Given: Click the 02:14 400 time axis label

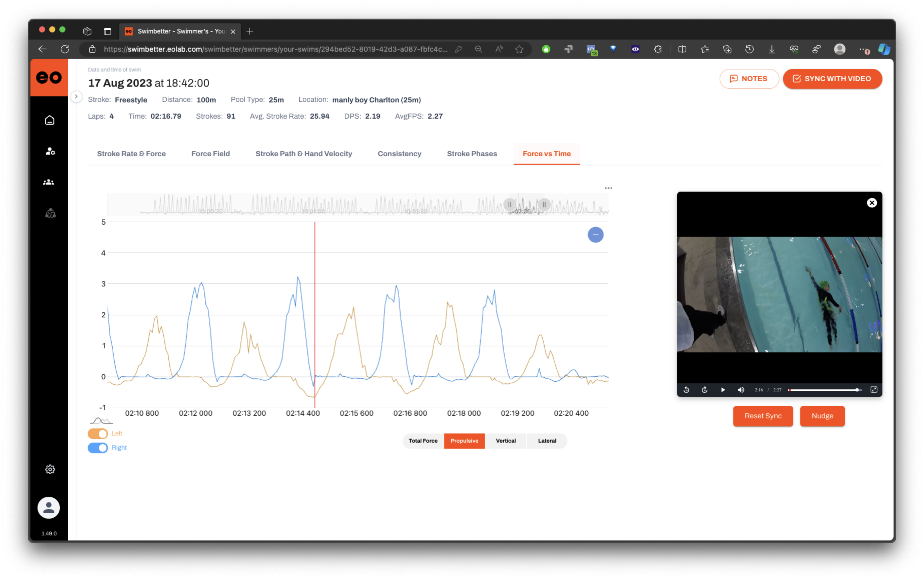Looking at the screenshot, I should tap(303, 413).
